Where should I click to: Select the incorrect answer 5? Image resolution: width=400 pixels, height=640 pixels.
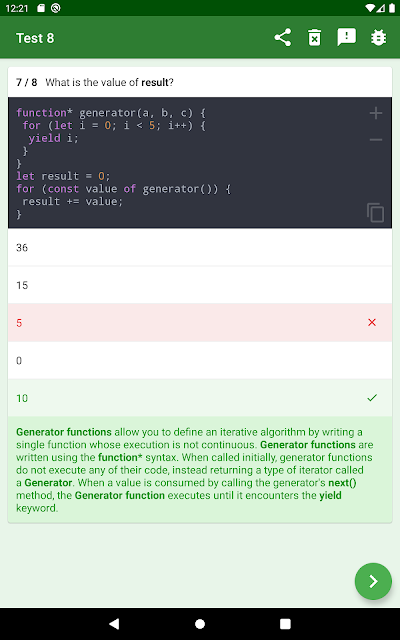pos(200,322)
